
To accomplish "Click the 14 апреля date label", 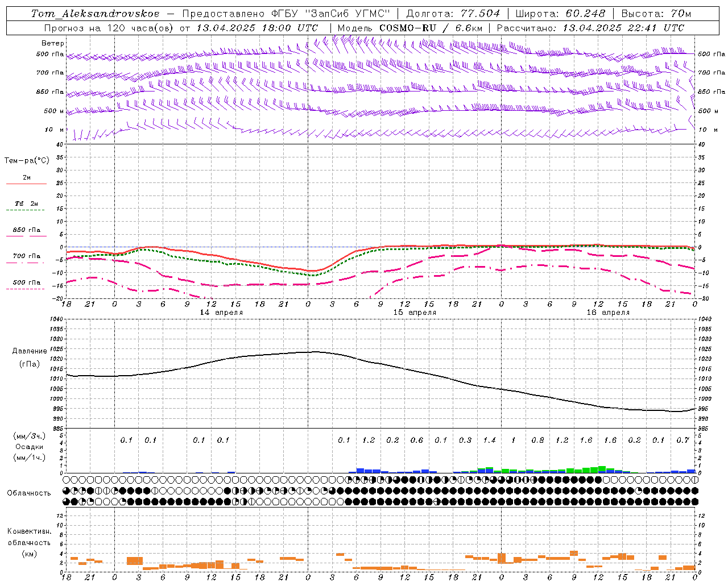I will tap(222, 313).
